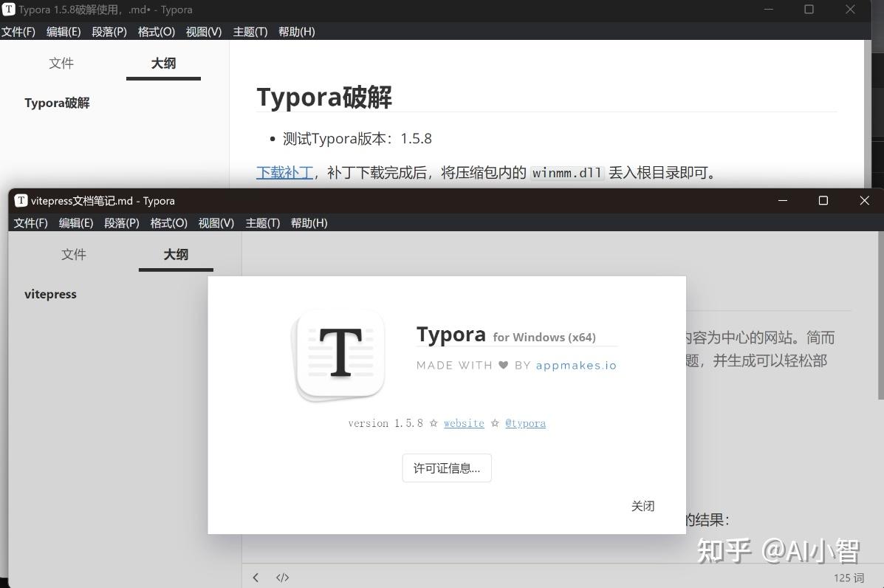Click the back chevron in the status bar
The height and width of the screenshot is (588, 884).
click(256, 577)
